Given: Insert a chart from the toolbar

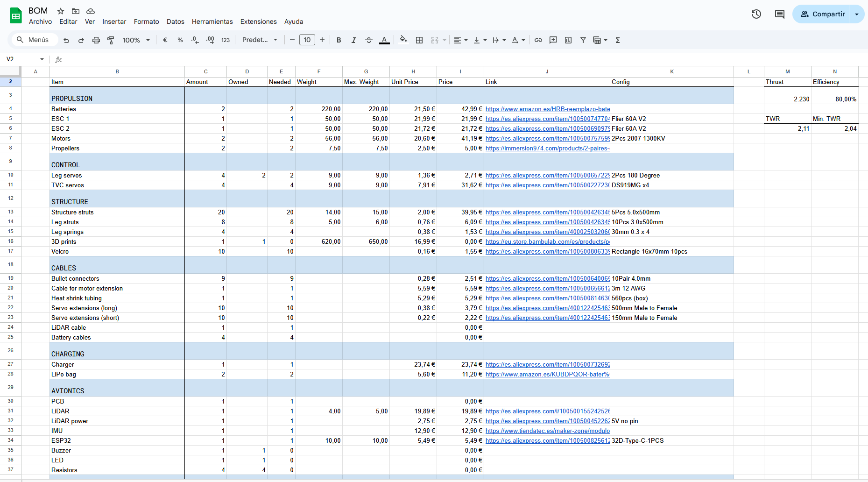Looking at the screenshot, I should (x=568, y=40).
